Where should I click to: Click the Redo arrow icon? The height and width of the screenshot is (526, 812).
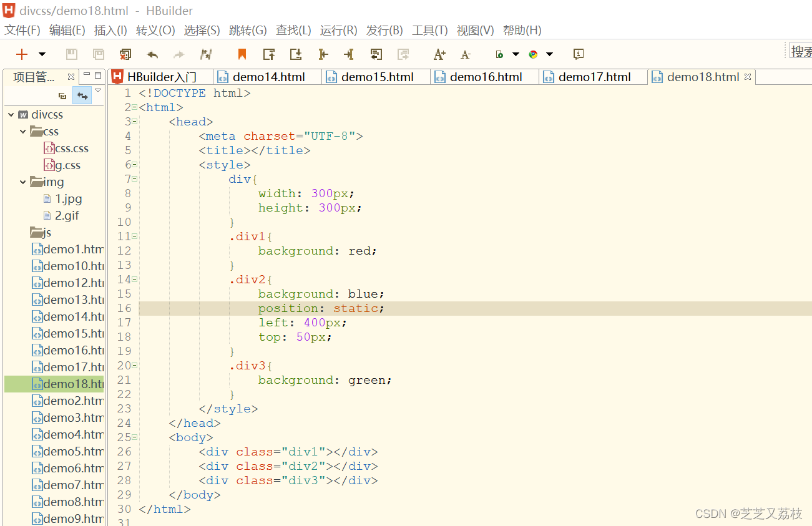[x=179, y=54]
